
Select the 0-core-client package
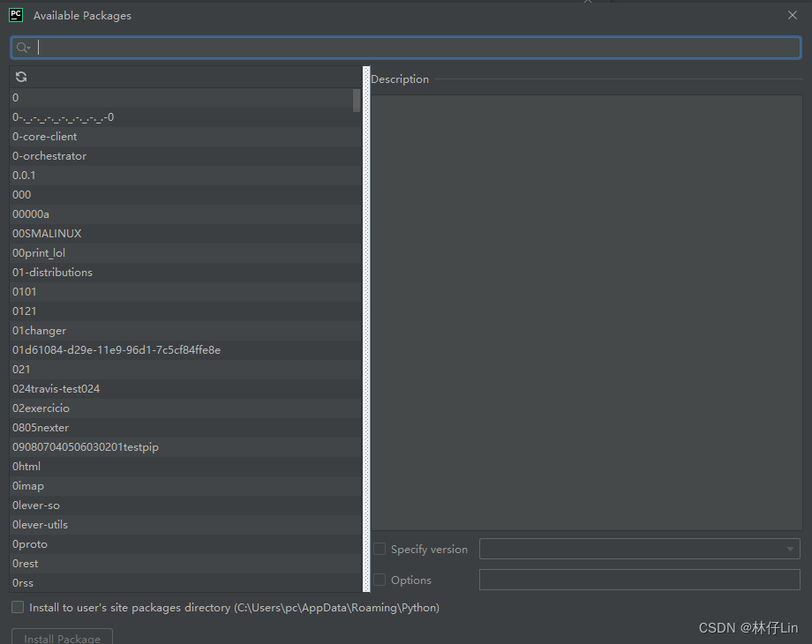[x=185, y=137]
